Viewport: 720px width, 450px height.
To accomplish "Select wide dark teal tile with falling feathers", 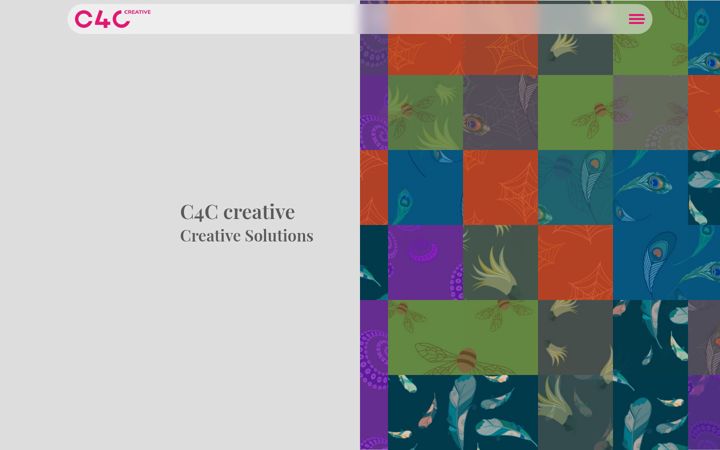I will 463,412.
